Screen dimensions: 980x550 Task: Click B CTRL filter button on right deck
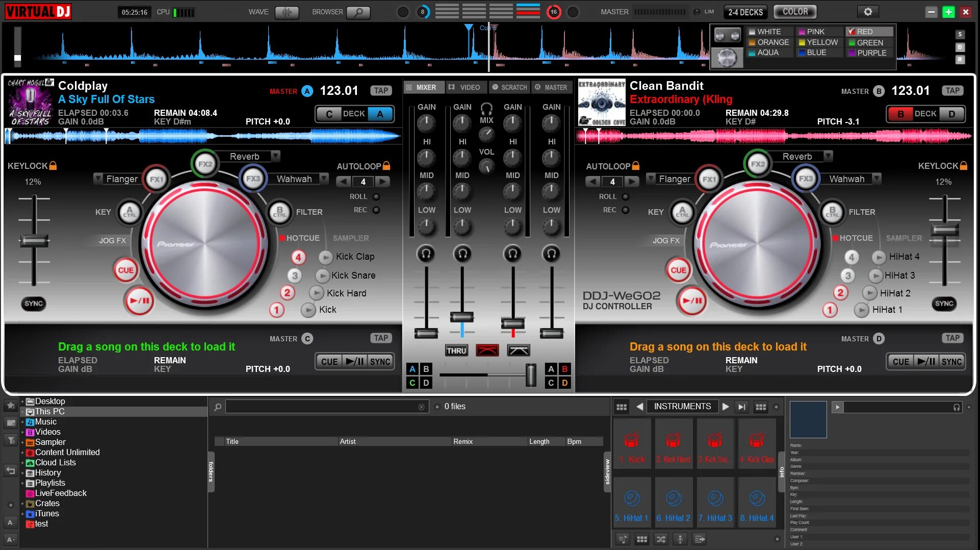point(832,212)
